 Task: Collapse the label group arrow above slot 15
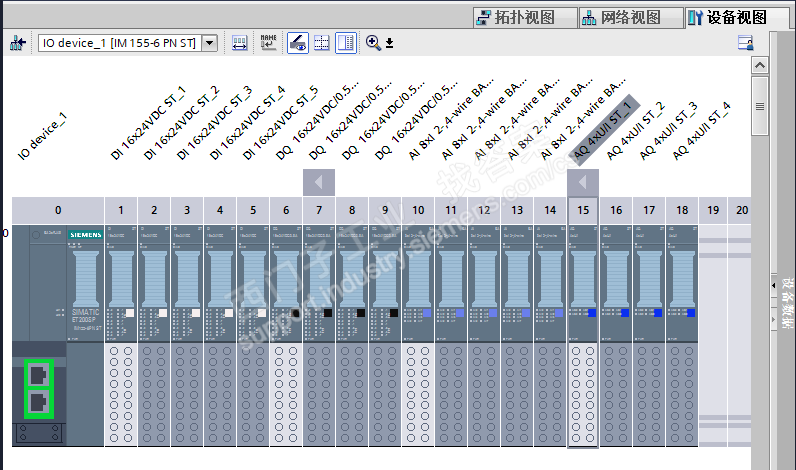tap(583, 182)
